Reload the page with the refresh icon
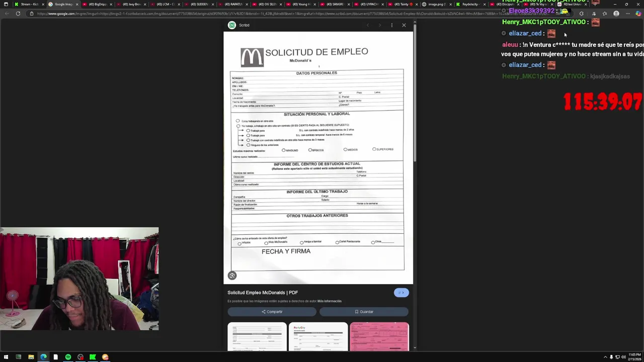Screen dimensions: 644x362 pos(18,14)
